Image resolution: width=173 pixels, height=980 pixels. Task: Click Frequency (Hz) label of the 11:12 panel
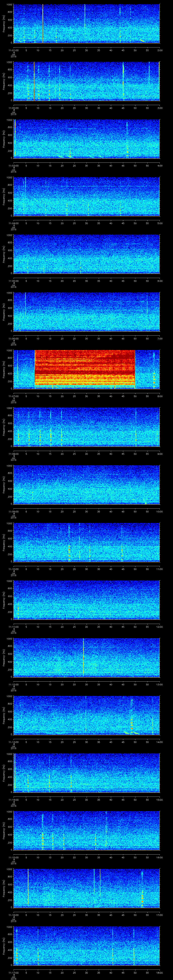click(4, 658)
